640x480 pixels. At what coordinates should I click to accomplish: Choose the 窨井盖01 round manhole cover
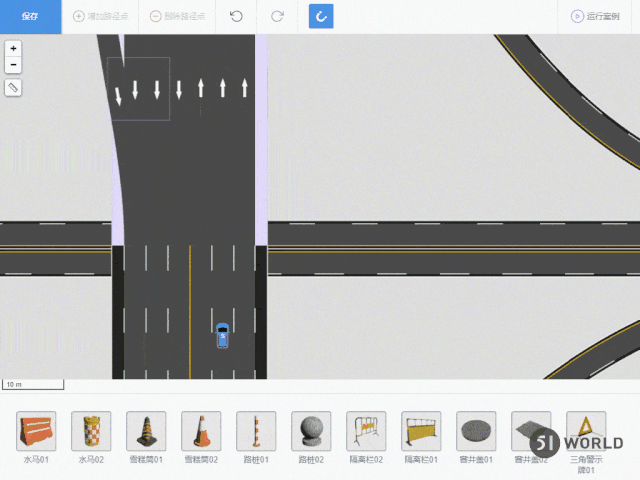pyautogui.click(x=476, y=431)
